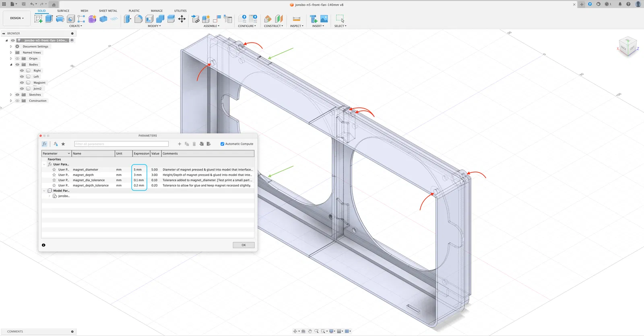Screen dimensions: 644x336
Task: Click the delete parameter trash icon
Action: coord(194,144)
